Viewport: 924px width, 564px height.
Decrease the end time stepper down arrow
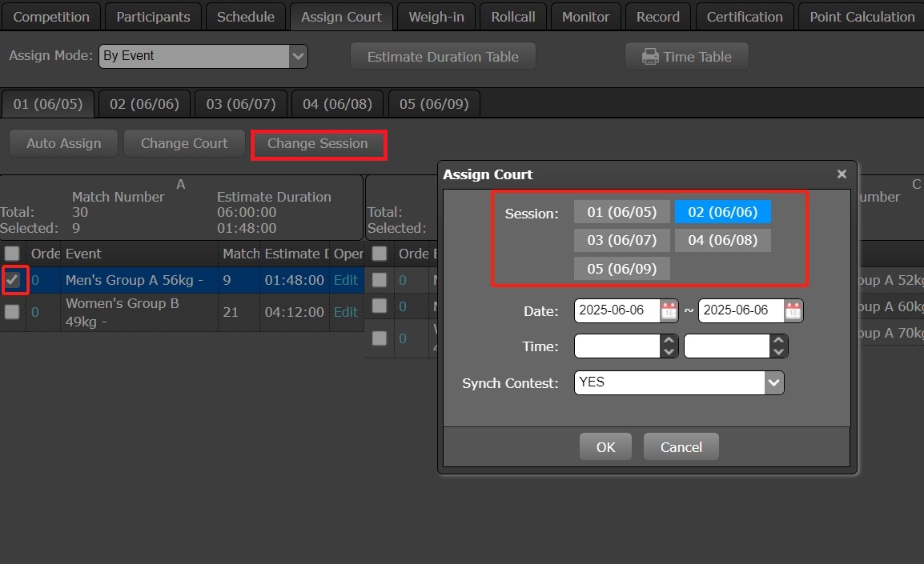point(777,352)
